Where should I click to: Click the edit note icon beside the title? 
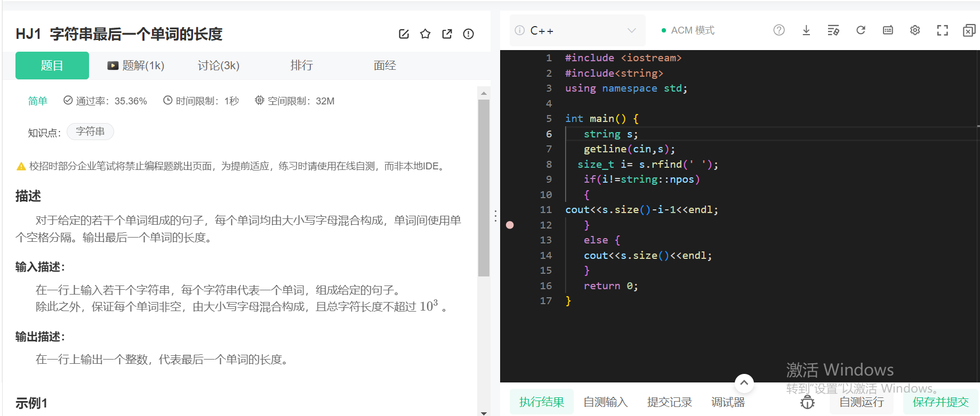(x=404, y=34)
